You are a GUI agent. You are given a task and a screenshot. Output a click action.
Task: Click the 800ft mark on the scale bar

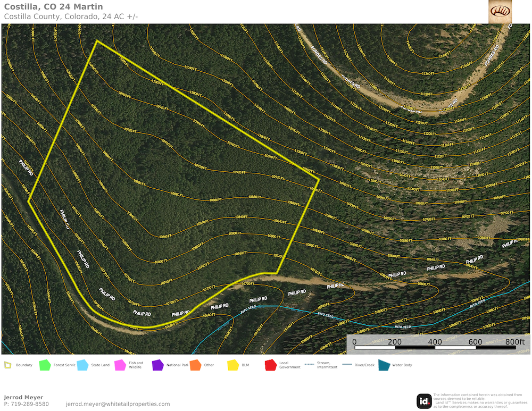[514, 342]
